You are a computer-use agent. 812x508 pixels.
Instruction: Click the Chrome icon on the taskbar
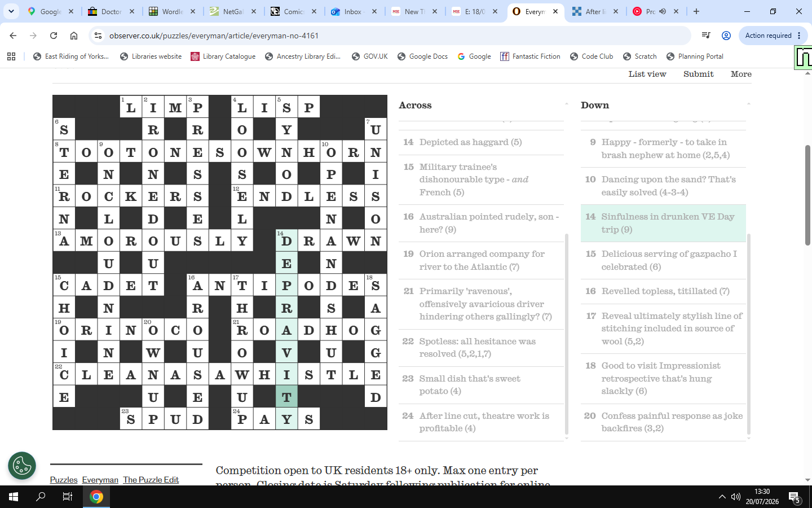96,497
